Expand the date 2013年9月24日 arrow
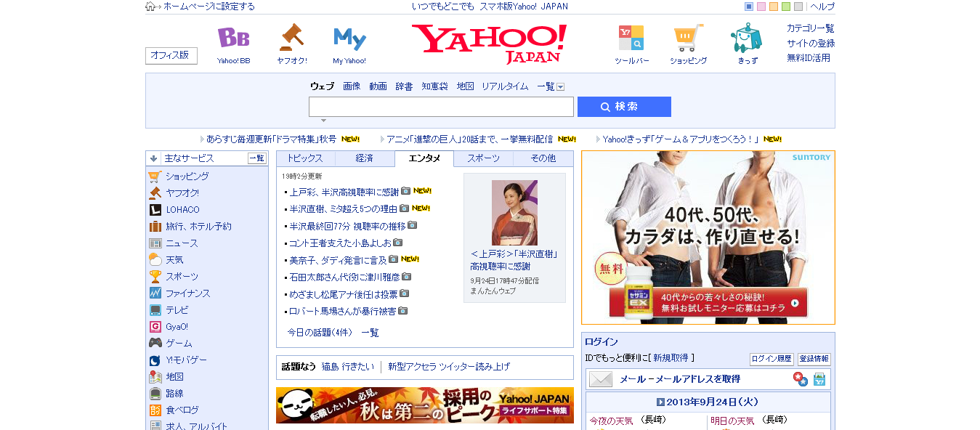Viewport: 980px width, 430px height. click(660, 402)
